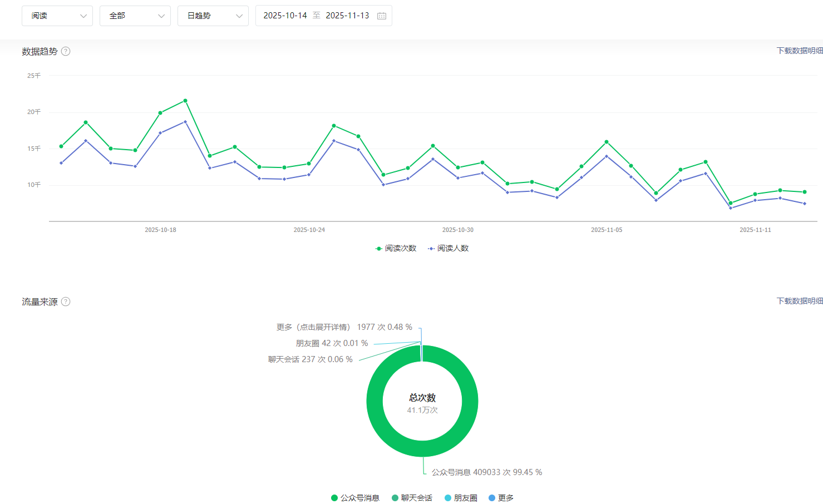Image resolution: width=823 pixels, height=504 pixels.
Task: Click the start date 2025-10-14
Action: [x=285, y=16]
